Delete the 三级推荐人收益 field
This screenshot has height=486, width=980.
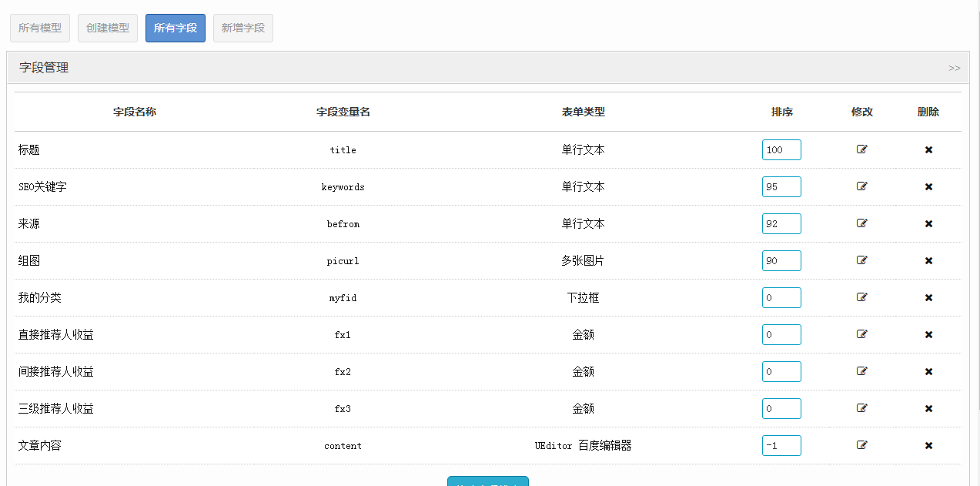coord(928,409)
